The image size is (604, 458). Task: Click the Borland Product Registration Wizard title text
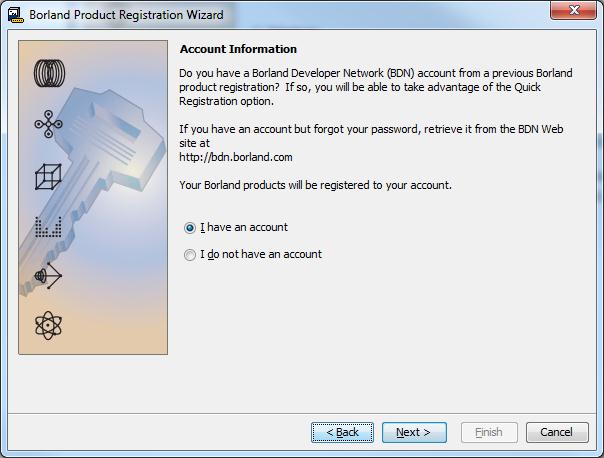[126, 15]
